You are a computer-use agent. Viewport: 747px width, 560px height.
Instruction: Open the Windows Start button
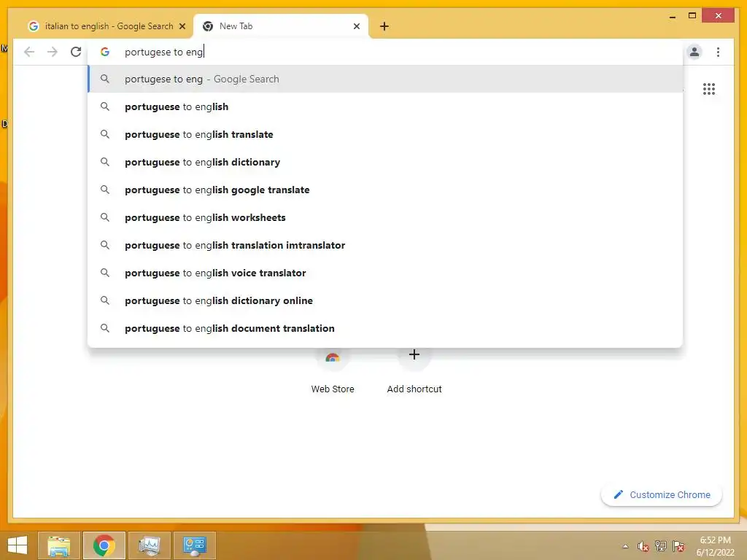pos(18,545)
